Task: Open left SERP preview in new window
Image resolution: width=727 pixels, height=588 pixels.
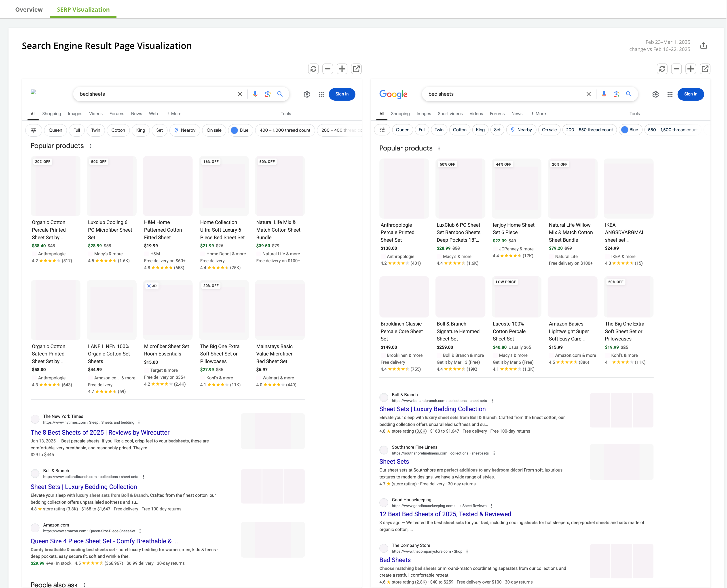Action: (x=356, y=69)
